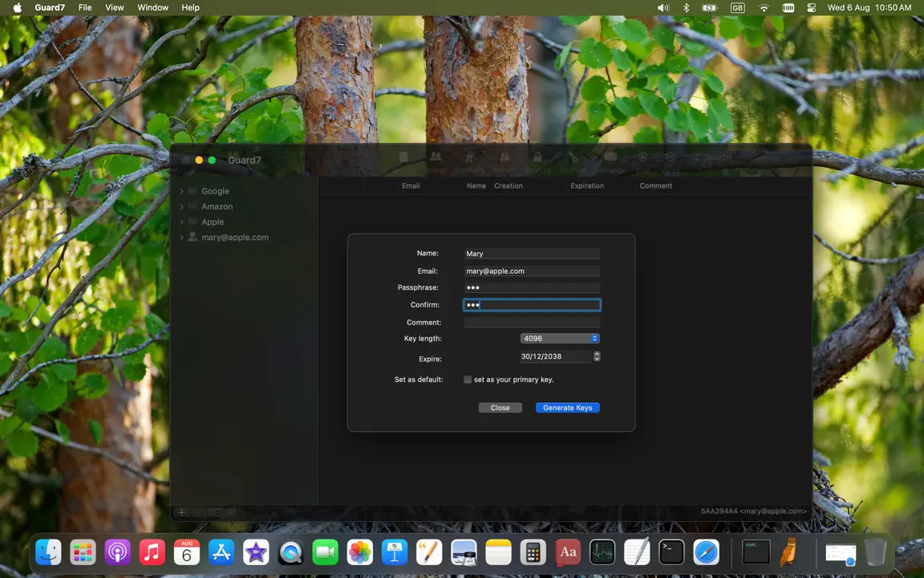Click the Decrypt key icon in toolbar
Screen dimensions: 924x578
coord(573,157)
